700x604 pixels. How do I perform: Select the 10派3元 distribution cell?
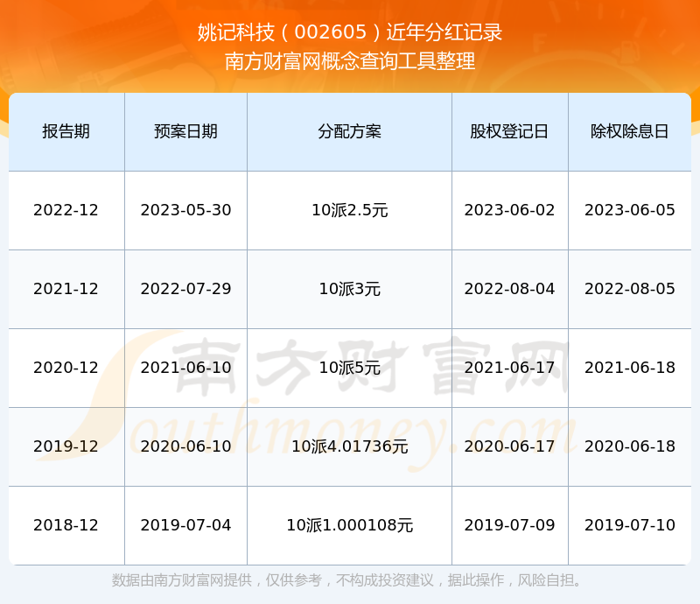tap(349, 289)
